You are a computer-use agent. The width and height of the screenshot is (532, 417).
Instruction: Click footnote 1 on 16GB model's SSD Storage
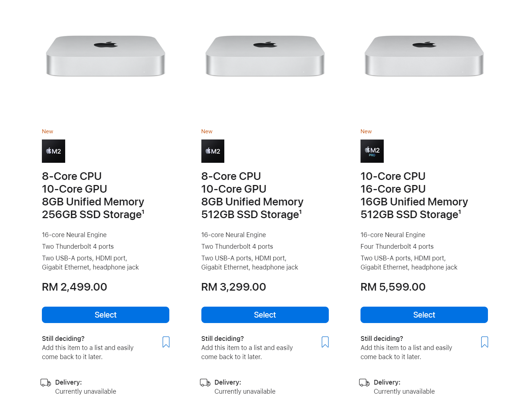pos(460,212)
